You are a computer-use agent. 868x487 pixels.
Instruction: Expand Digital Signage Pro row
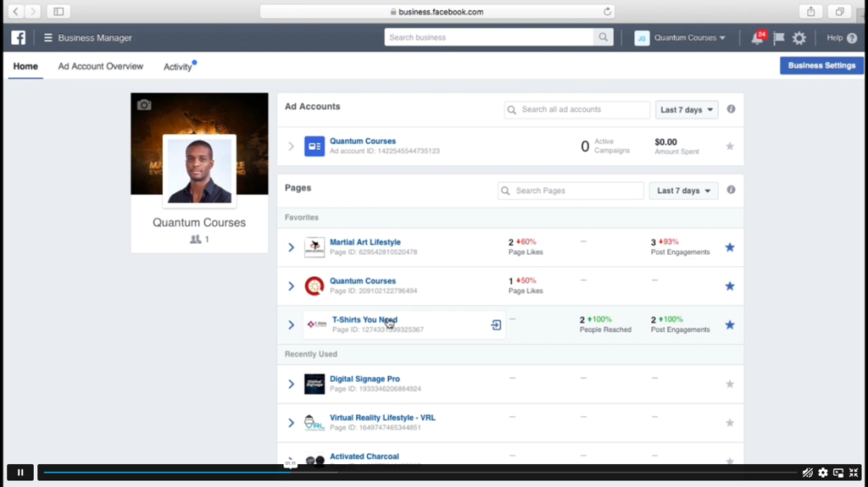(292, 384)
